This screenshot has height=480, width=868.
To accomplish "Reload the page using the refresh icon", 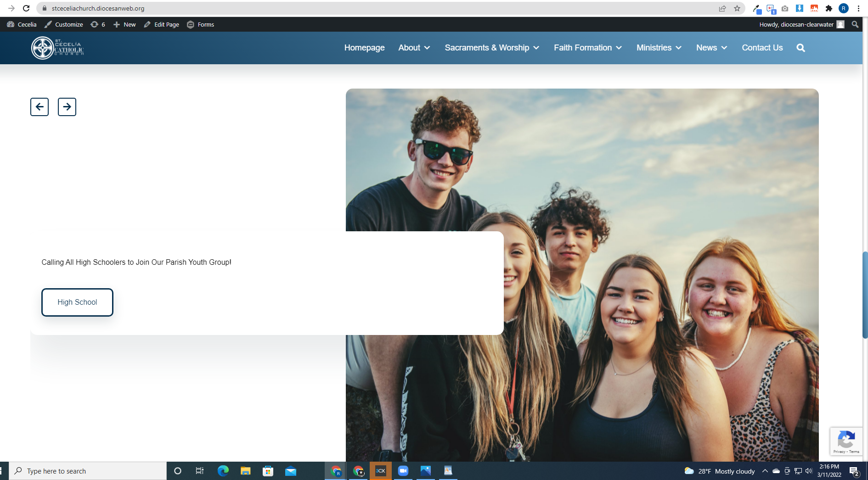I will (26, 8).
